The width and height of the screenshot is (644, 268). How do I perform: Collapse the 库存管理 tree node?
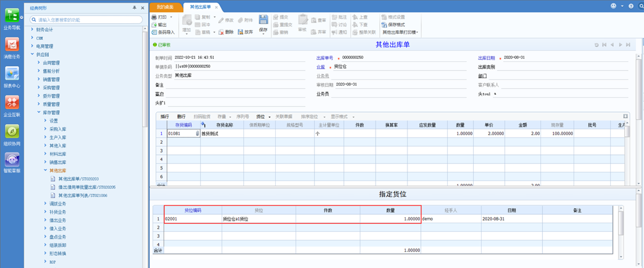click(x=39, y=113)
